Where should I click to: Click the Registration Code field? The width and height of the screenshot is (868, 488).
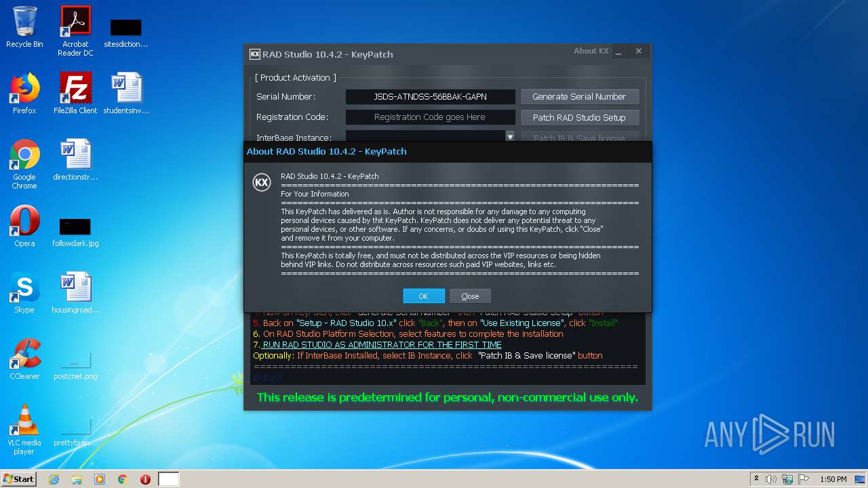click(430, 117)
